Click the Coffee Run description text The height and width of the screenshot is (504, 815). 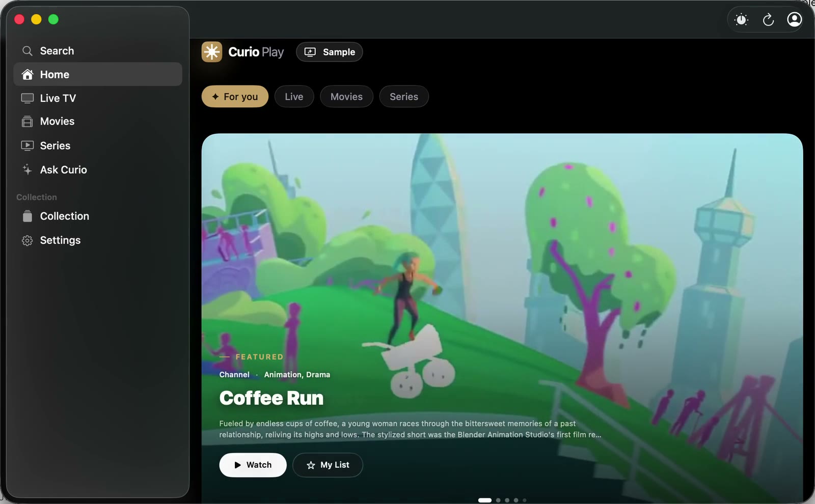[x=410, y=429]
